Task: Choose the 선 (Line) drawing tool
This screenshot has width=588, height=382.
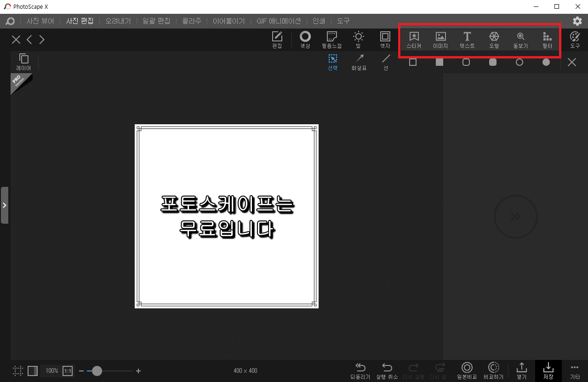Action: (386, 62)
